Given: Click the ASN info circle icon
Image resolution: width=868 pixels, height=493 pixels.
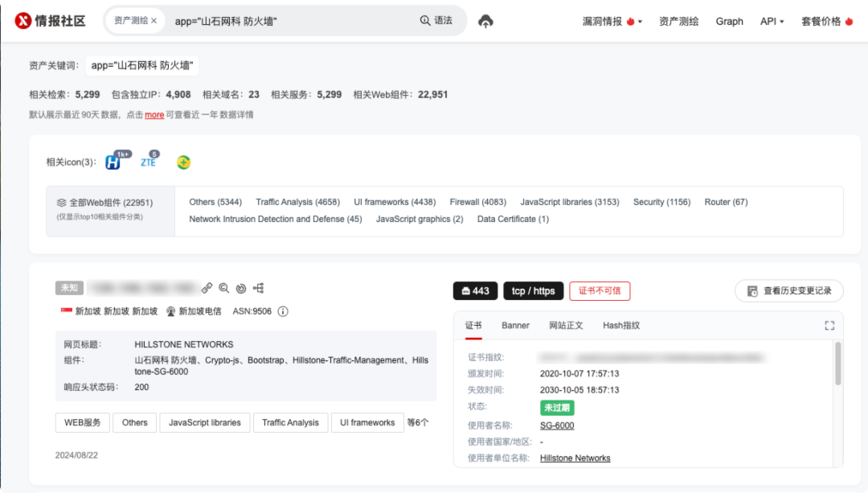Looking at the screenshot, I should click(x=283, y=311).
